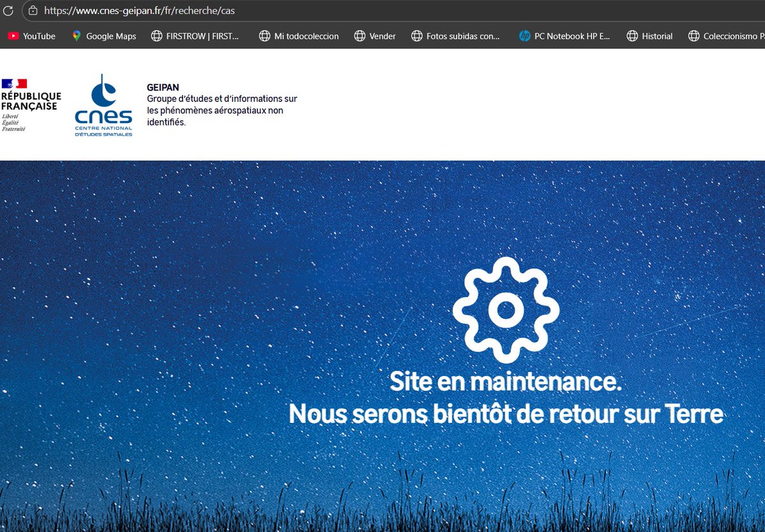
Task: Click the page reload button
Action: (x=9, y=10)
